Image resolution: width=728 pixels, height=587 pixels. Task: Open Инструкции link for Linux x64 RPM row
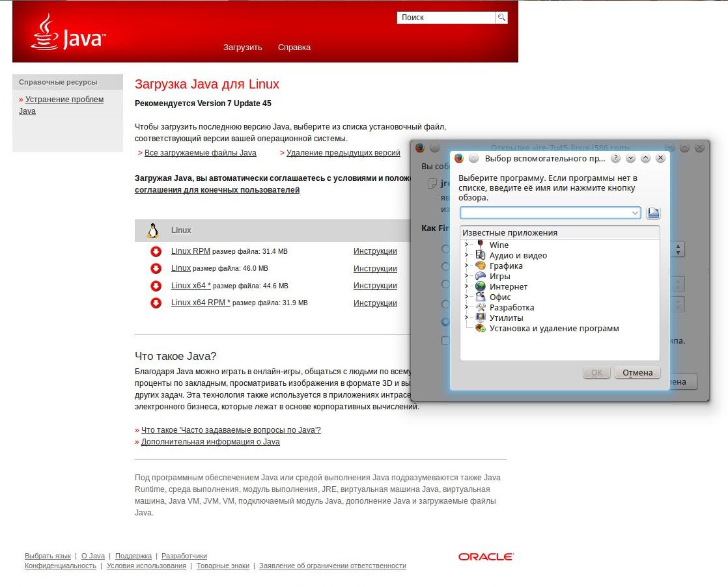coord(375,303)
